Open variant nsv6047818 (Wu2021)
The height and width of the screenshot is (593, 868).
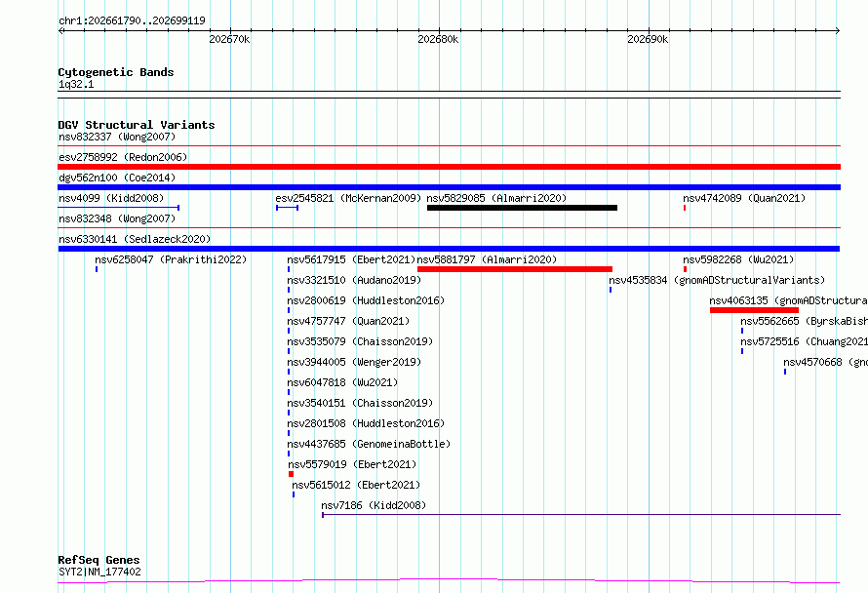tap(342, 382)
